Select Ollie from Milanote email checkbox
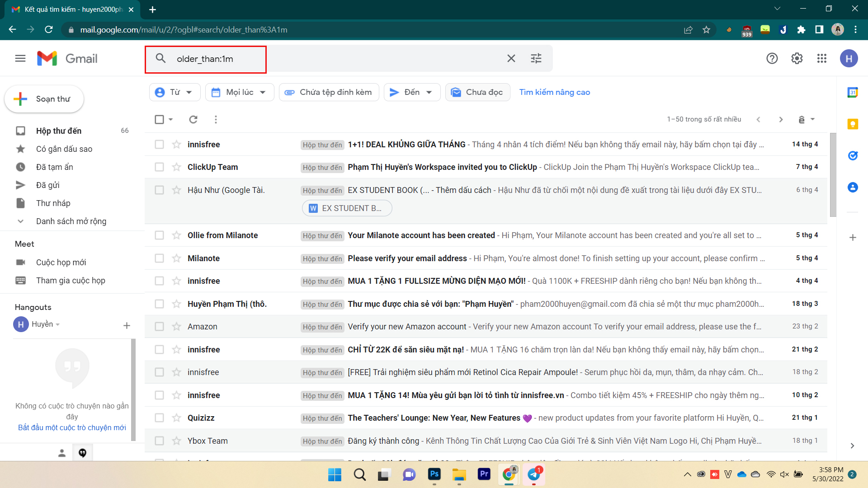868x488 pixels. pos(159,235)
